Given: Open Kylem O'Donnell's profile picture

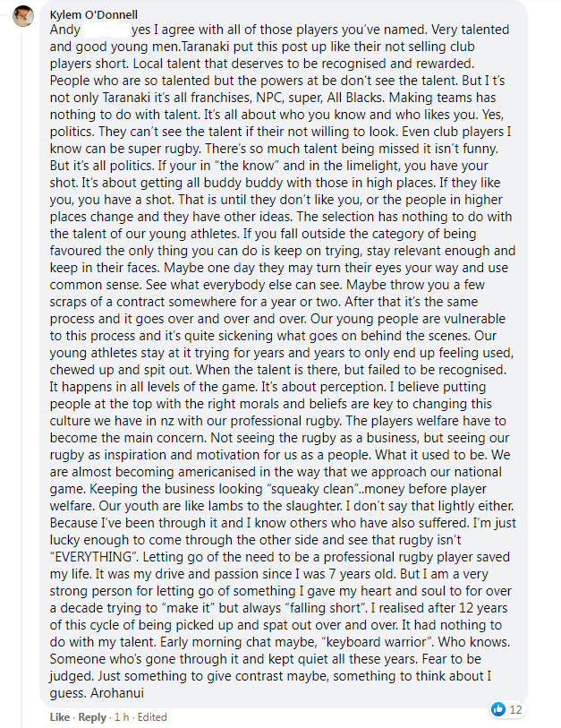Looking at the screenshot, I should tap(25, 17).
